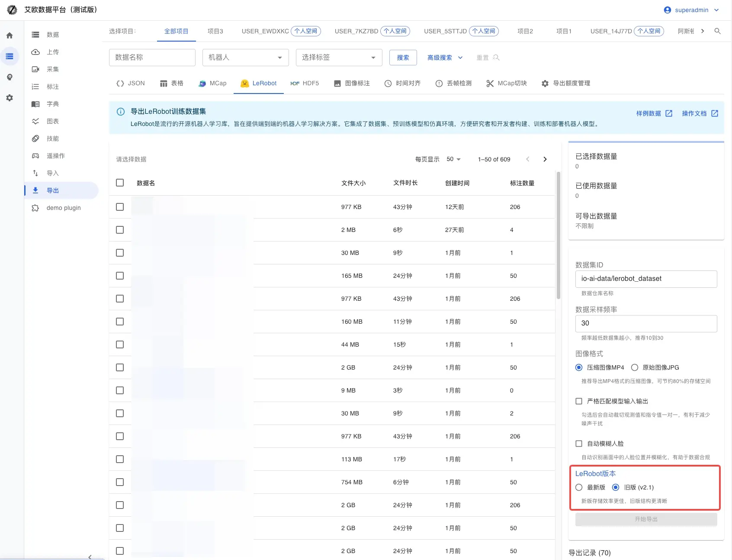The height and width of the screenshot is (560, 732).
Task: Switch to the 项目2 project tab
Action: [525, 31]
